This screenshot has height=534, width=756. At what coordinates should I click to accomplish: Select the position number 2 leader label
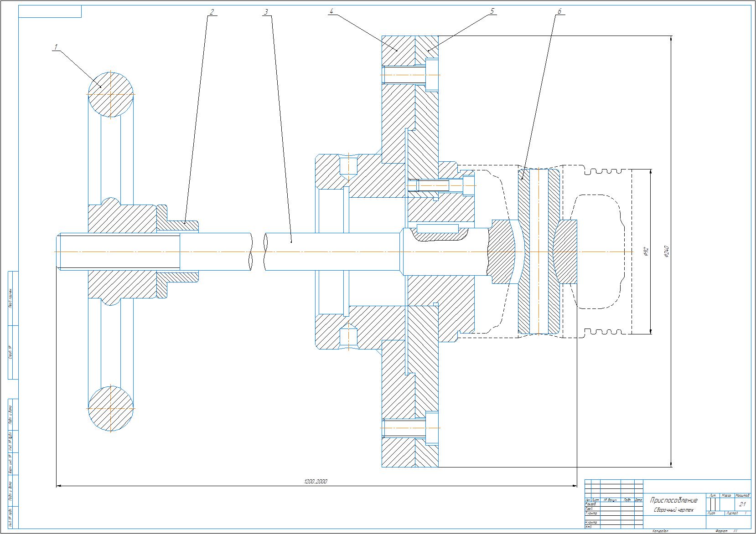point(211,12)
